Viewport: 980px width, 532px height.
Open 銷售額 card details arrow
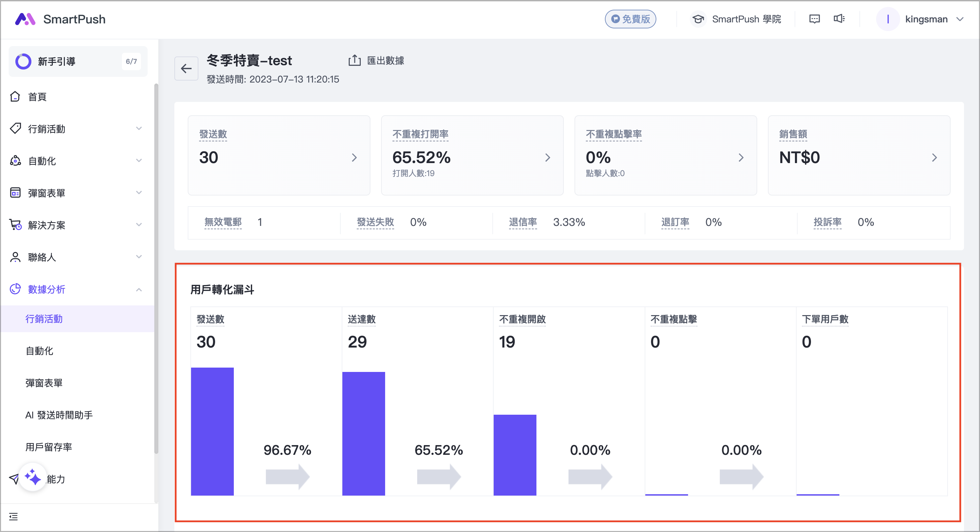click(x=934, y=157)
